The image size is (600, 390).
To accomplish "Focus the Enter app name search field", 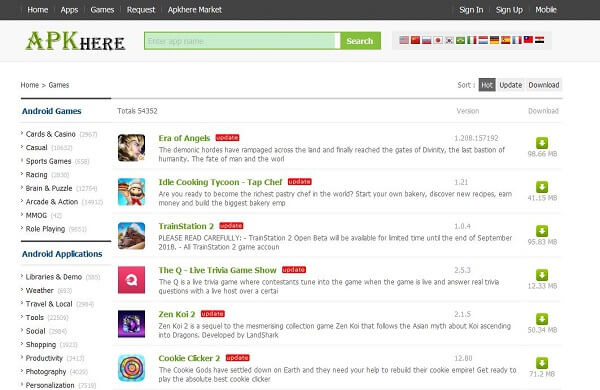I will (x=240, y=41).
